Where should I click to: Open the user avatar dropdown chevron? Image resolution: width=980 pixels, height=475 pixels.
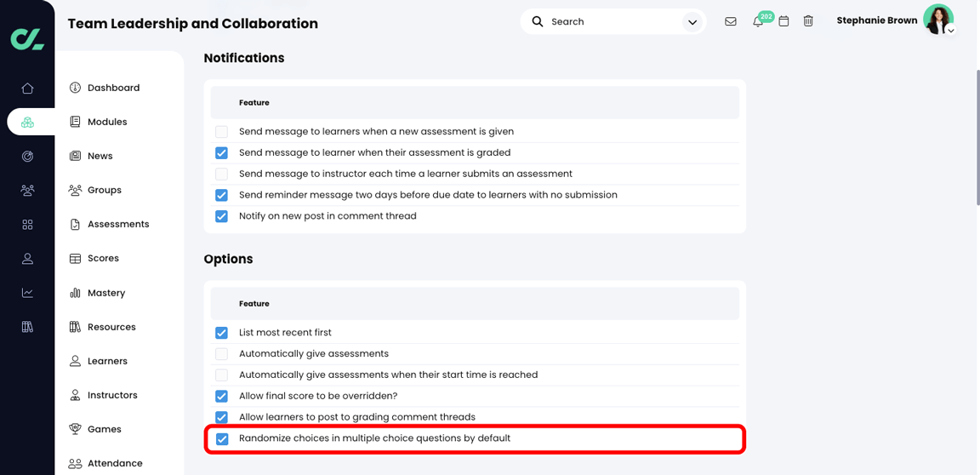pos(950,30)
